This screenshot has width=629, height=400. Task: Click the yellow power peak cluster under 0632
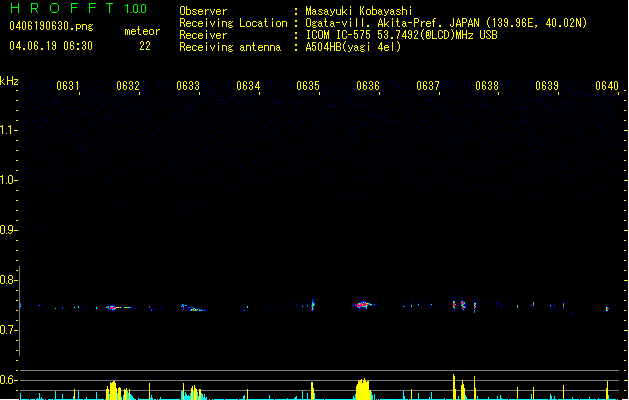click(x=119, y=390)
